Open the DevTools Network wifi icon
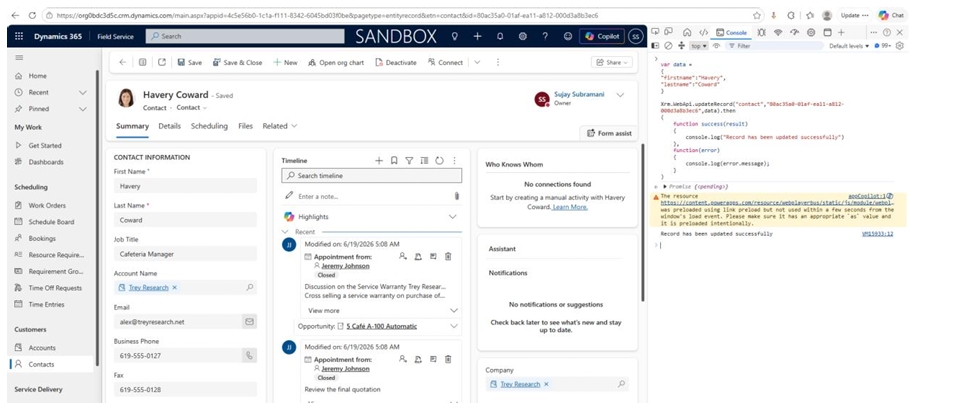960x420 pixels. (x=778, y=32)
